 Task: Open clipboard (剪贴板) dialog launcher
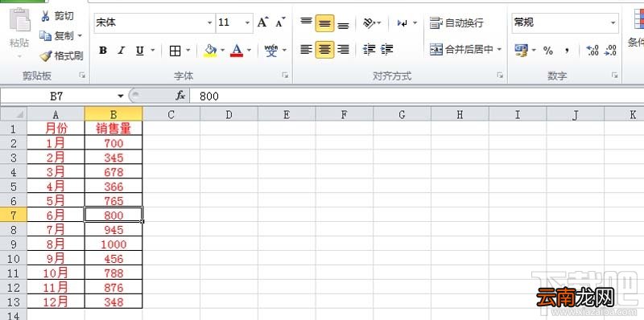(x=83, y=76)
